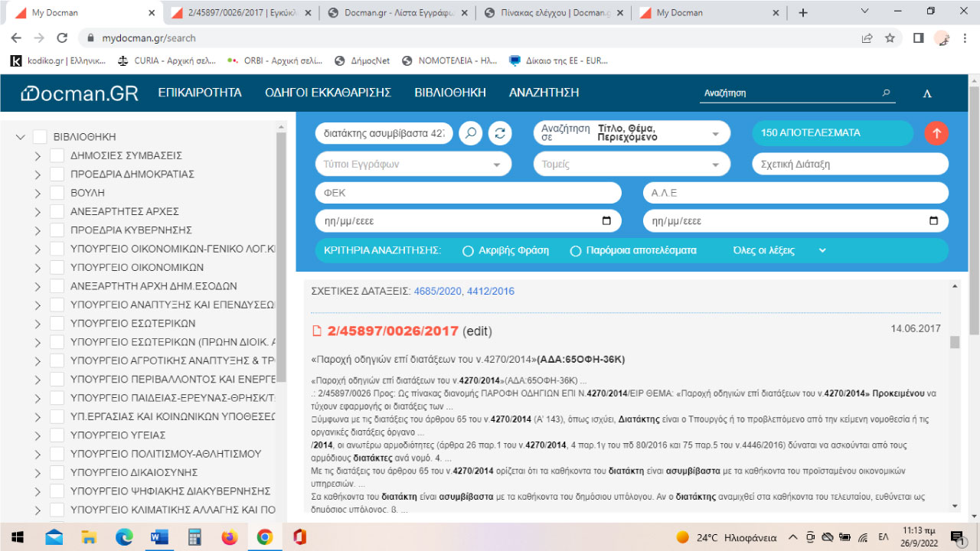Screen dimensions: 980x551
Task: Open Chrome from the Windows taskbar
Action: 263,538
